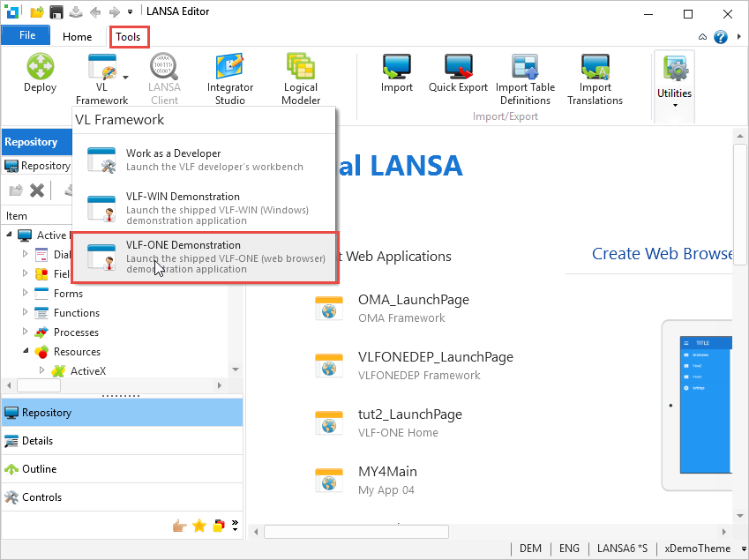Collapse the ribbon with the caret icon
The image size is (749, 560).
coord(702,37)
